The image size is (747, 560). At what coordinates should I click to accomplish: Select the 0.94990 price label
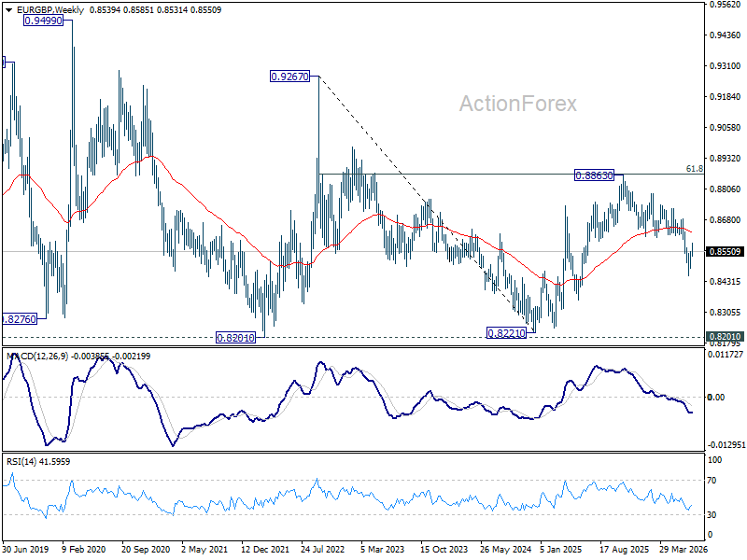[43, 21]
